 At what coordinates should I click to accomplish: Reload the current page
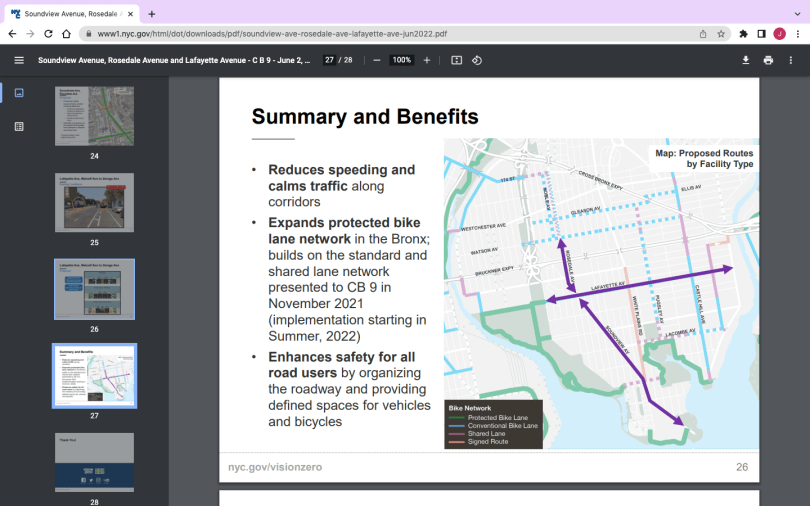click(48, 33)
